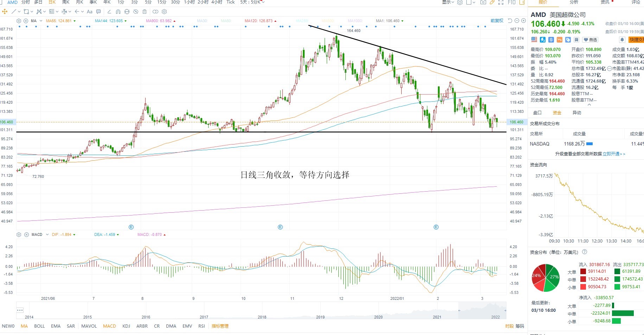Zoom in chart with plus circle icon
Viewport: 644px width, 335px height.
[523, 21]
